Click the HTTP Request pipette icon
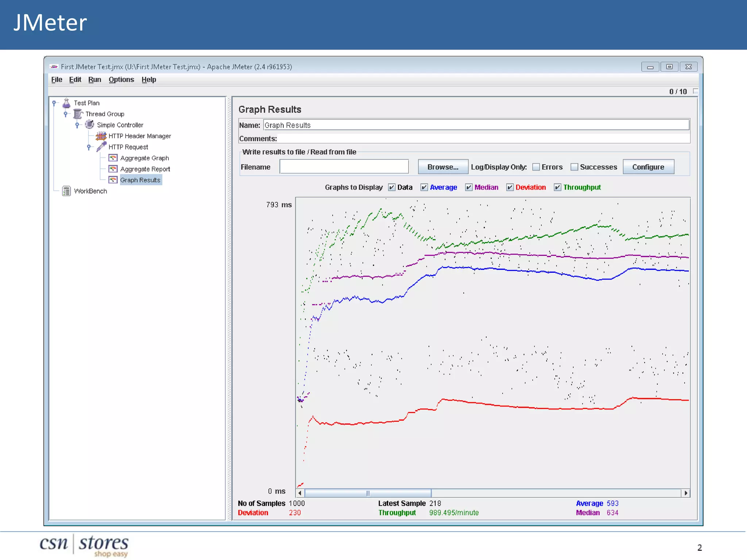This screenshot has height=560, width=747. (101, 147)
